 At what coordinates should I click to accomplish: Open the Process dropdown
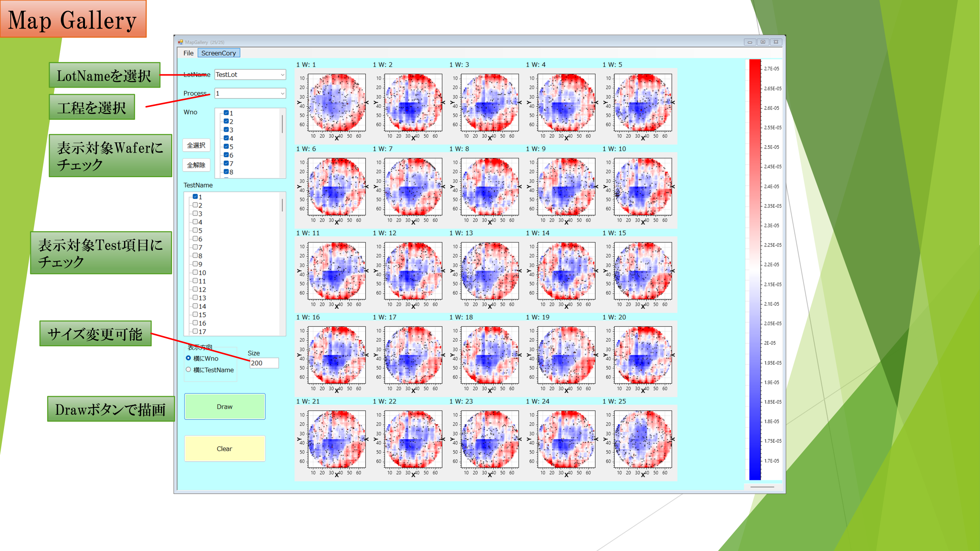[x=250, y=93]
